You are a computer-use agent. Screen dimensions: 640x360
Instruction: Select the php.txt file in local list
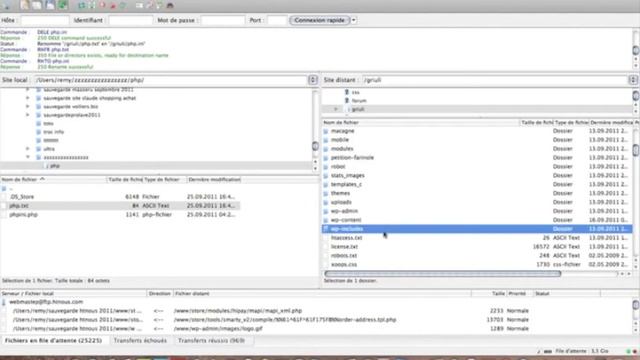point(120,206)
